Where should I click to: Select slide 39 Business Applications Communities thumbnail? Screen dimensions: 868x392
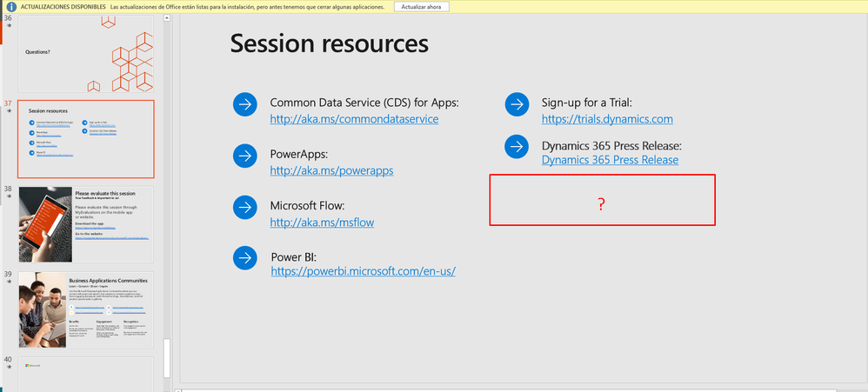click(x=86, y=310)
